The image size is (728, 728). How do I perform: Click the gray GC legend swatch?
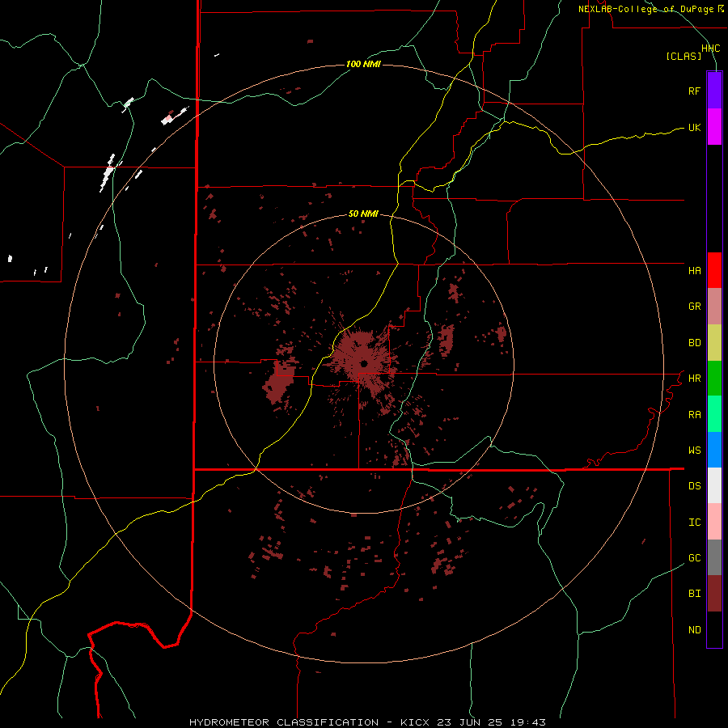pos(714,557)
